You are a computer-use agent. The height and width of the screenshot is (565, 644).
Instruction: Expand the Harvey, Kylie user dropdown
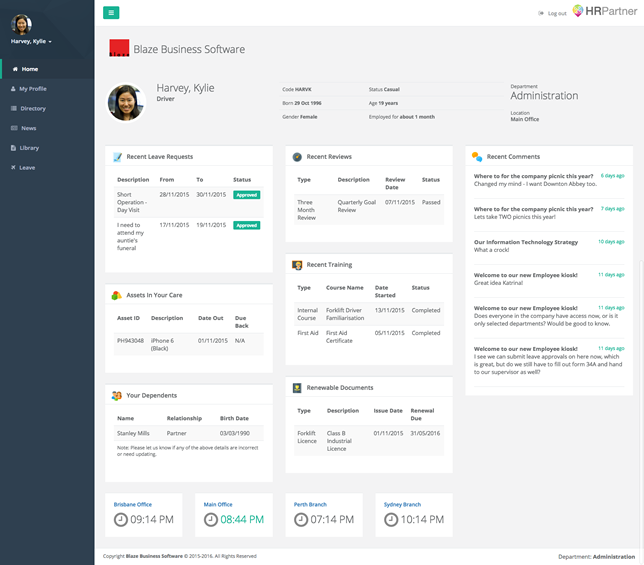click(x=31, y=41)
